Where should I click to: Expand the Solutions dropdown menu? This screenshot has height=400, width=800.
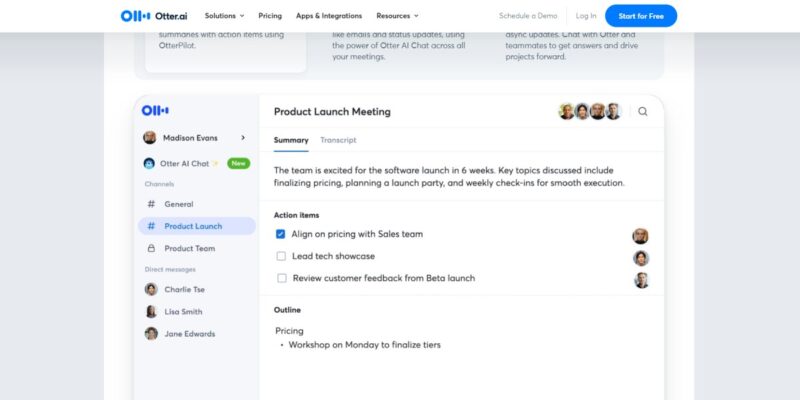click(224, 16)
